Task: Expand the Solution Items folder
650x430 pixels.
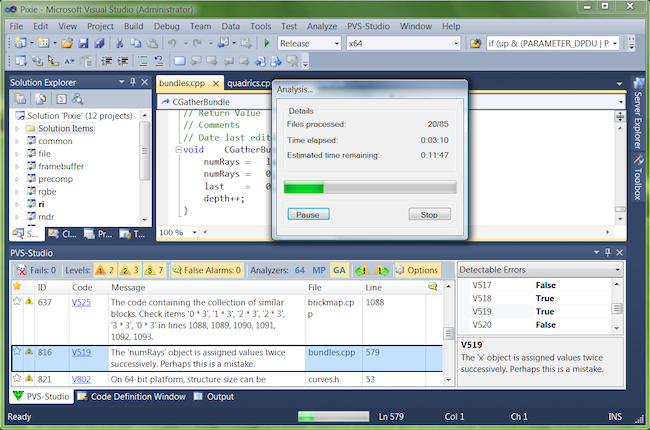Action: tap(17, 129)
